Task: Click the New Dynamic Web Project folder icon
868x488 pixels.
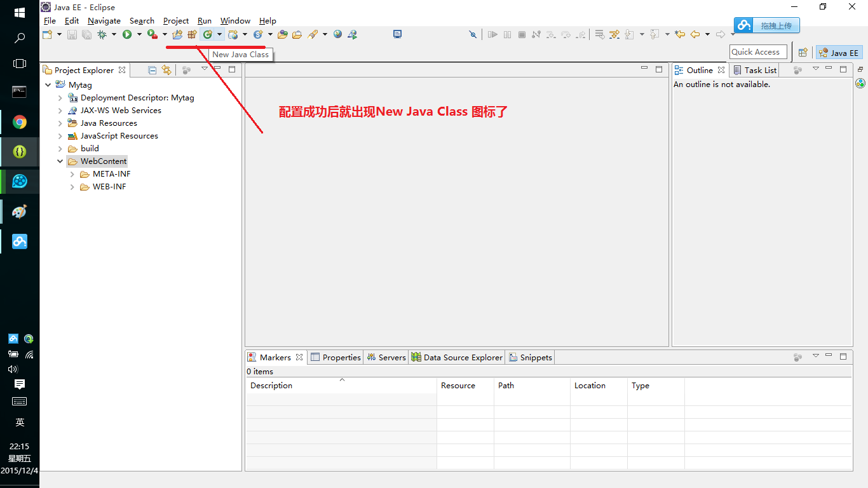Action: pos(178,34)
